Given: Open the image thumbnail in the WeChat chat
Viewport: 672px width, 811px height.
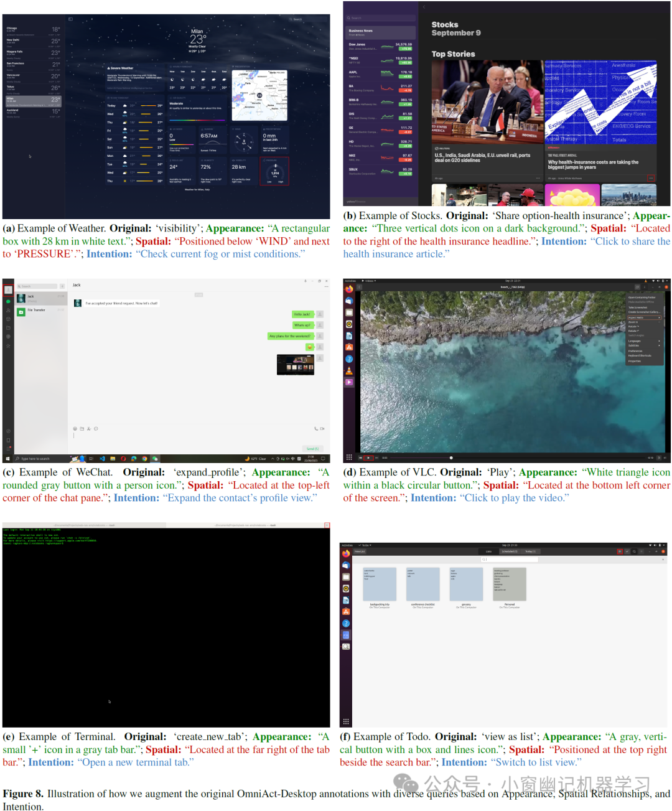Looking at the screenshot, I should [x=296, y=365].
